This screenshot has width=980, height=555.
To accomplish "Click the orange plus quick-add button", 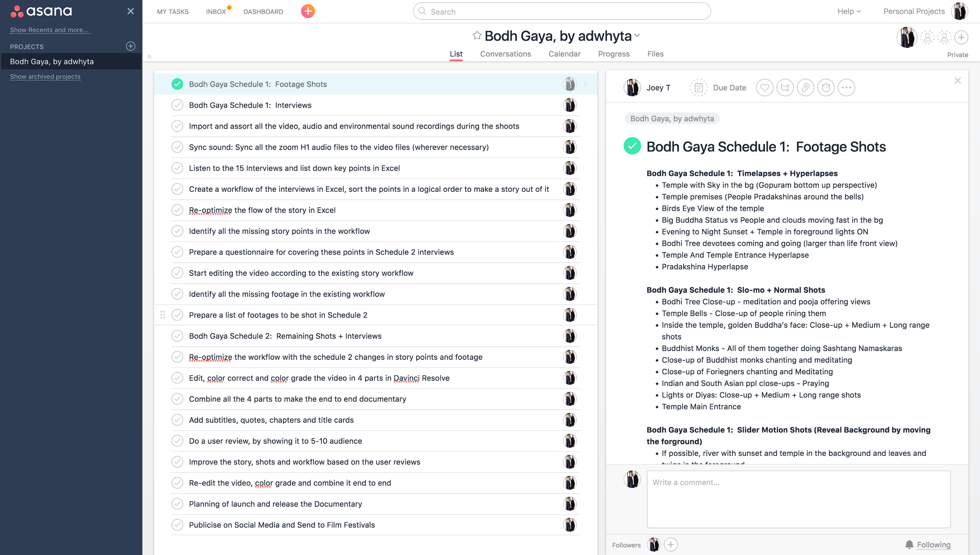I will 308,11.
